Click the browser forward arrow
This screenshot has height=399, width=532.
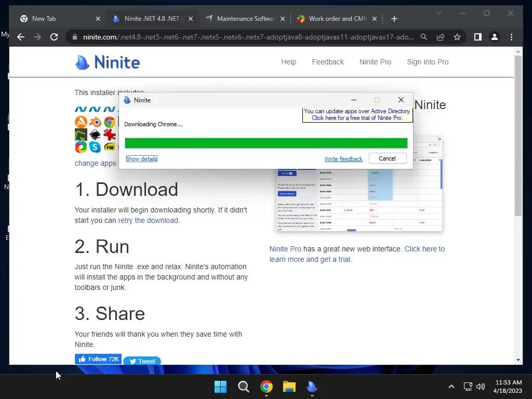pyautogui.click(x=37, y=37)
